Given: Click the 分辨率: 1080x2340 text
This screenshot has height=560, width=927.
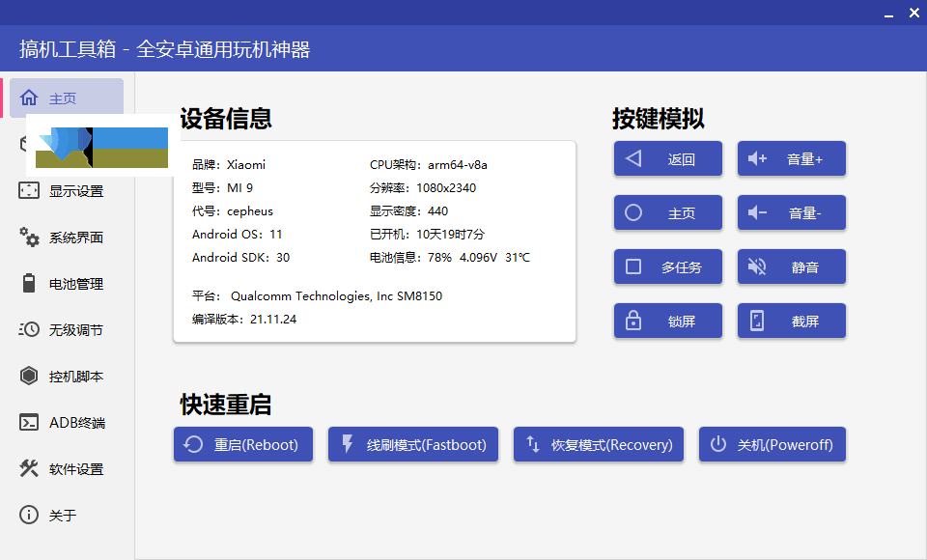Looking at the screenshot, I should 423,187.
